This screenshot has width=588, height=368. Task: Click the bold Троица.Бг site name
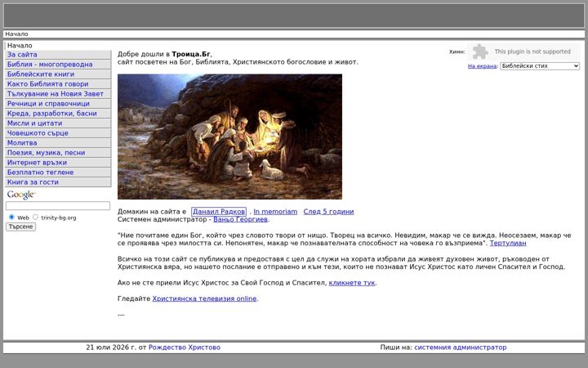tap(191, 54)
